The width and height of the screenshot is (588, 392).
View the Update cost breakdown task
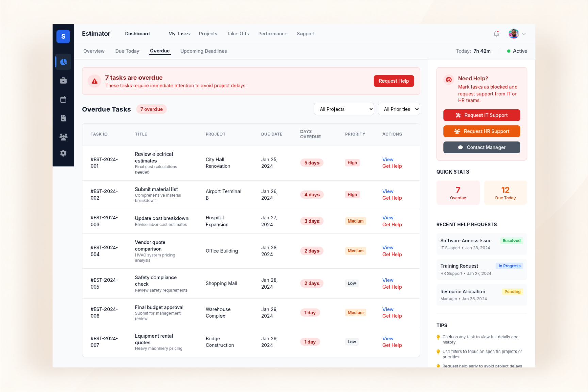(x=388, y=218)
